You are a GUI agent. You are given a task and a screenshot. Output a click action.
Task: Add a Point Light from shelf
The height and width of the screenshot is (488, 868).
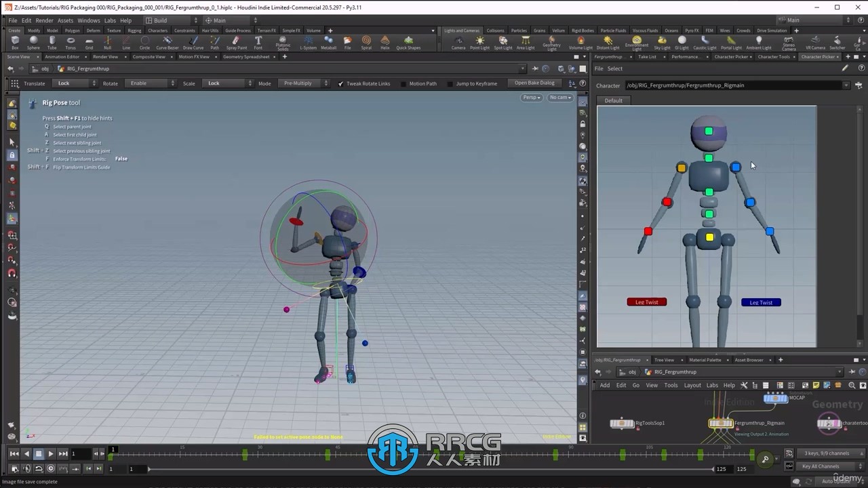click(479, 43)
